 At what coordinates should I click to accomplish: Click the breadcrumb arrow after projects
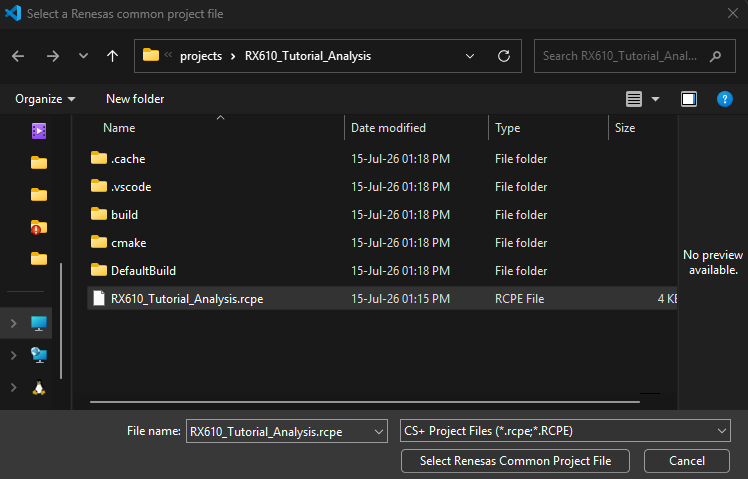pos(233,56)
